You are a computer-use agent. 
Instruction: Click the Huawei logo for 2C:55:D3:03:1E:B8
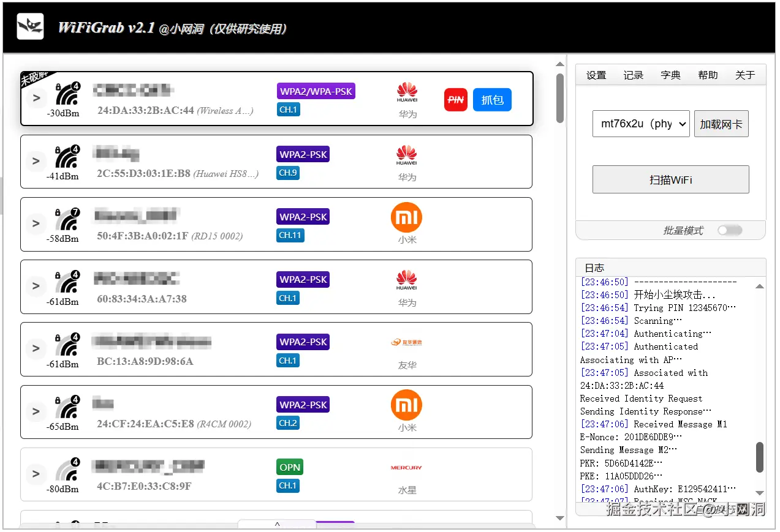407,155
